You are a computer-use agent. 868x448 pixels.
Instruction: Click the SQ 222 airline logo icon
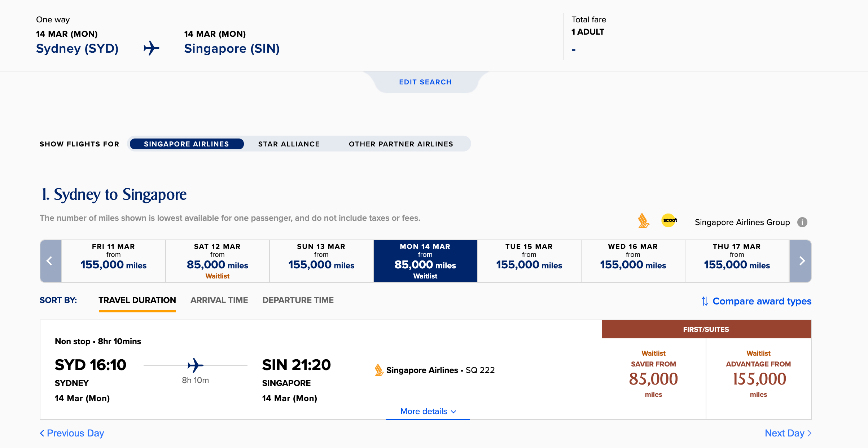pyautogui.click(x=379, y=370)
